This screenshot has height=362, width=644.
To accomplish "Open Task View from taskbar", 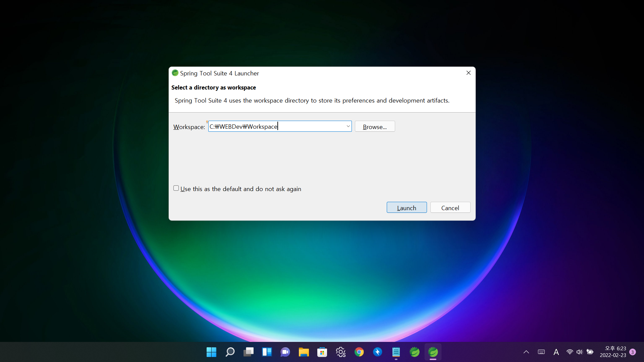I will point(249,352).
